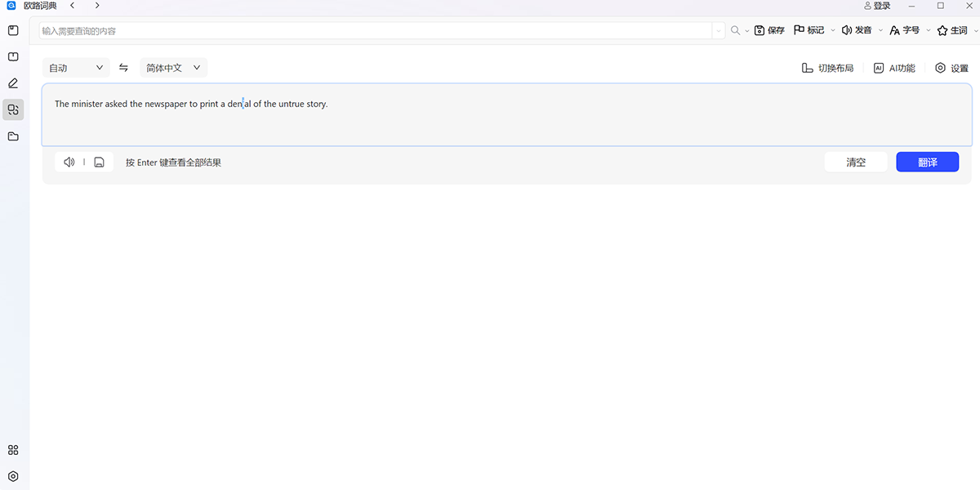The image size is (980, 490).
Task: Click 保存 in the top toolbar
Action: tap(769, 30)
